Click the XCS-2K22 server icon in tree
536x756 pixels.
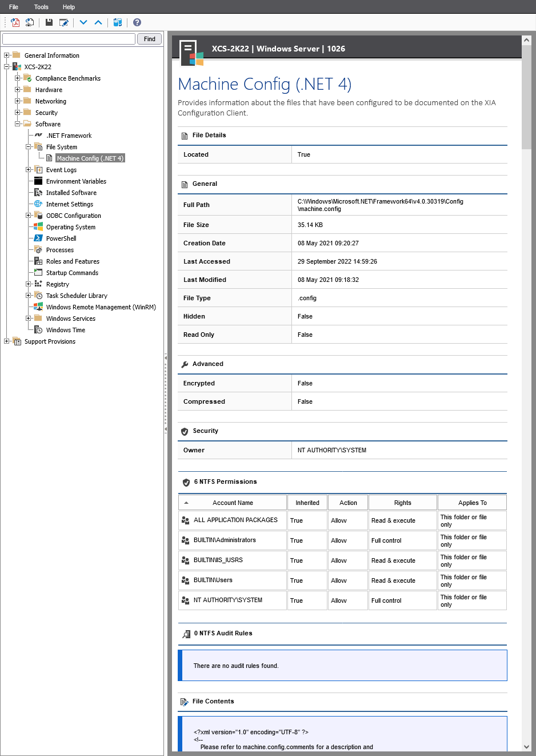click(17, 67)
